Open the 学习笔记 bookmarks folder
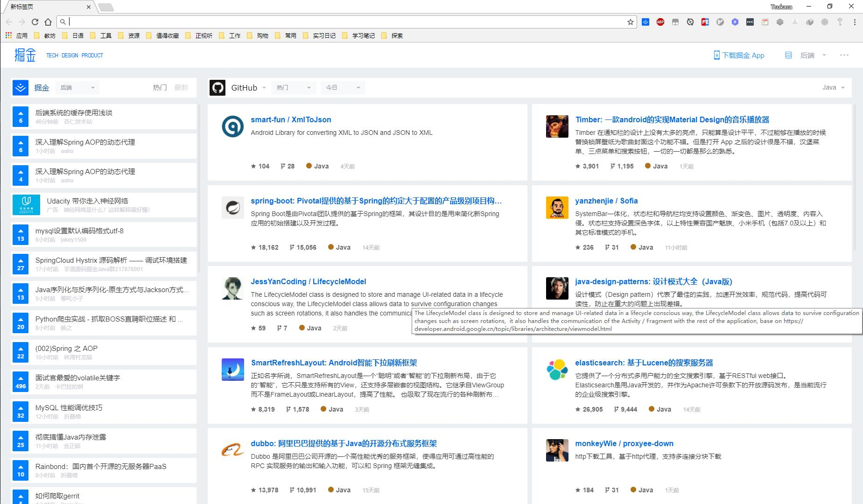The height and width of the screenshot is (504, 863). 358,35
